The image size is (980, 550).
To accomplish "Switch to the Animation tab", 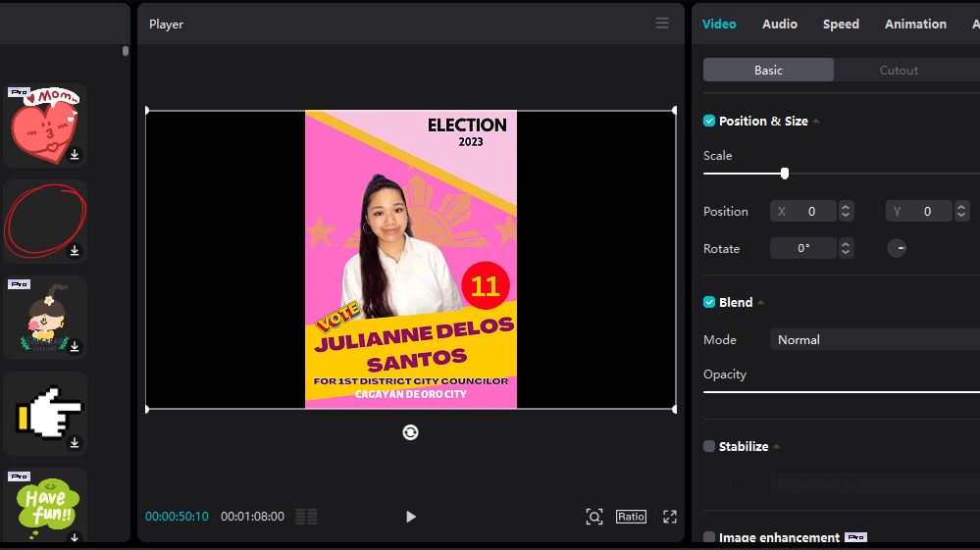I will point(915,24).
